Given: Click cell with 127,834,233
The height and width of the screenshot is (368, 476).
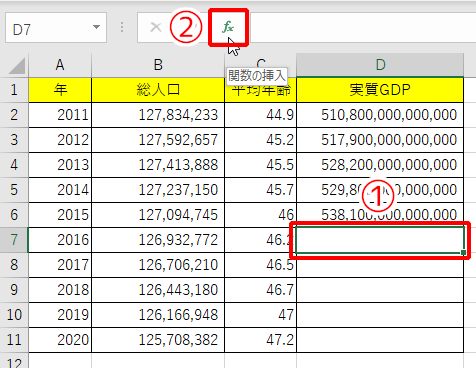Looking at the screenshot, I should (158, 115).
